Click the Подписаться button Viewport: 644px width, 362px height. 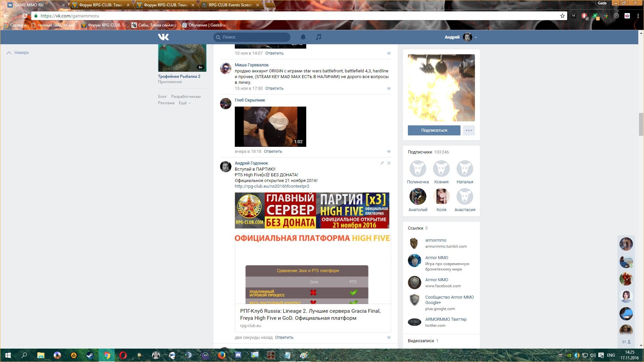(434, 130)
